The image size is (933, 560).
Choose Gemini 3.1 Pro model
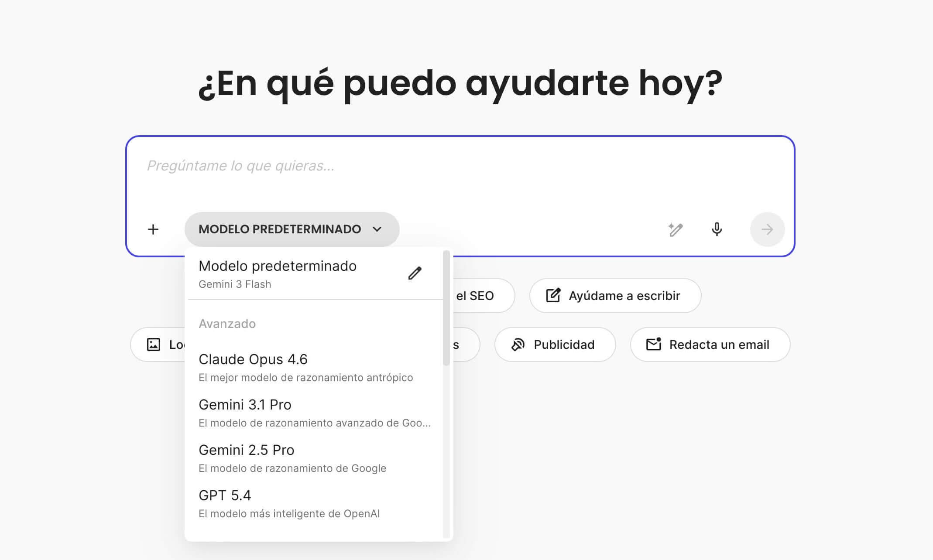click(314, 413)
